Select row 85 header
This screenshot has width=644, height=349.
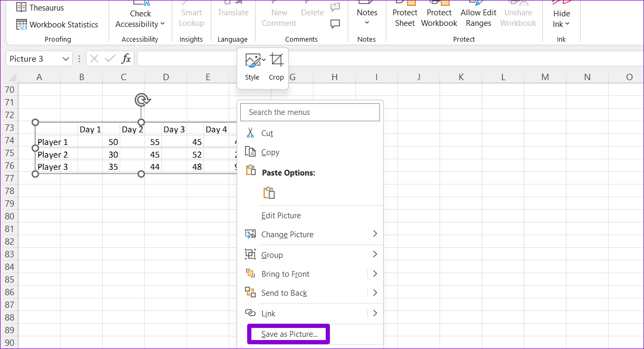[9, 279]
